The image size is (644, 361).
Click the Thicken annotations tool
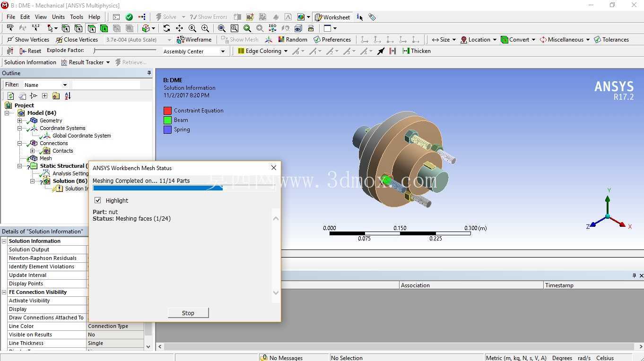pyautogui.click(x=416, y=51)
